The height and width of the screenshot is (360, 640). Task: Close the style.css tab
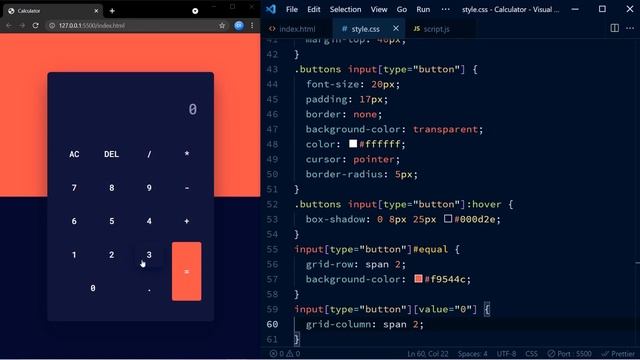(396, 29)
